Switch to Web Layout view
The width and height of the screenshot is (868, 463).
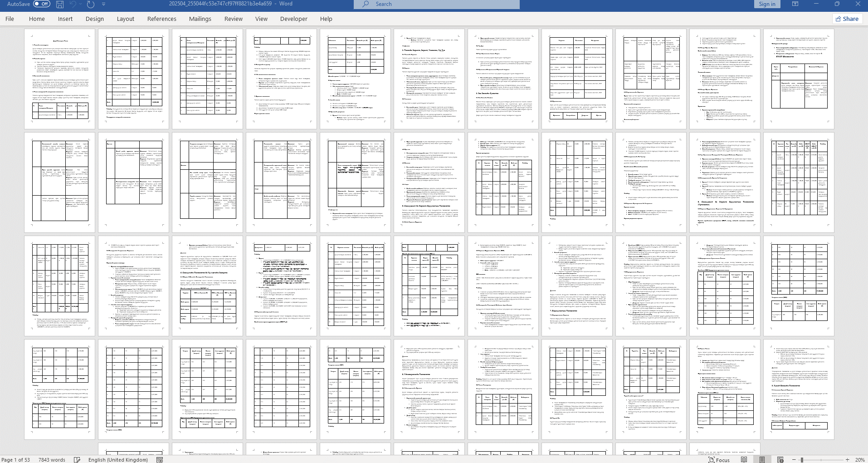[780, 459]
